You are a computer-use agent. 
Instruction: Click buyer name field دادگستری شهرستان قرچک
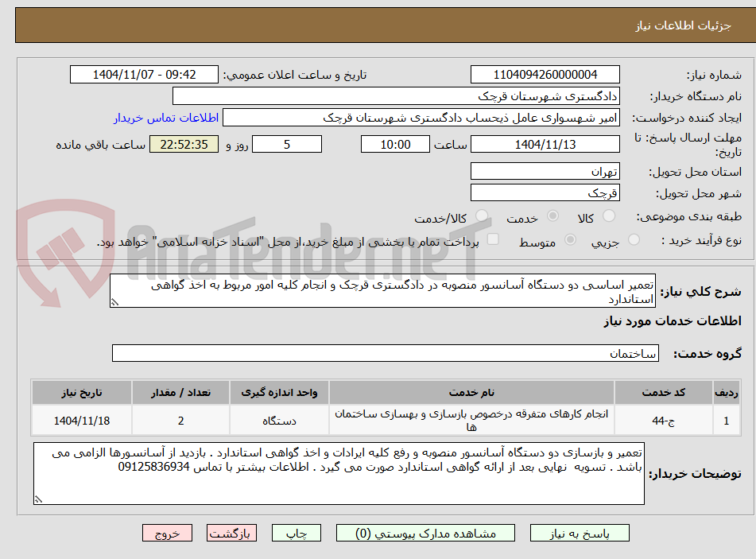396,96
